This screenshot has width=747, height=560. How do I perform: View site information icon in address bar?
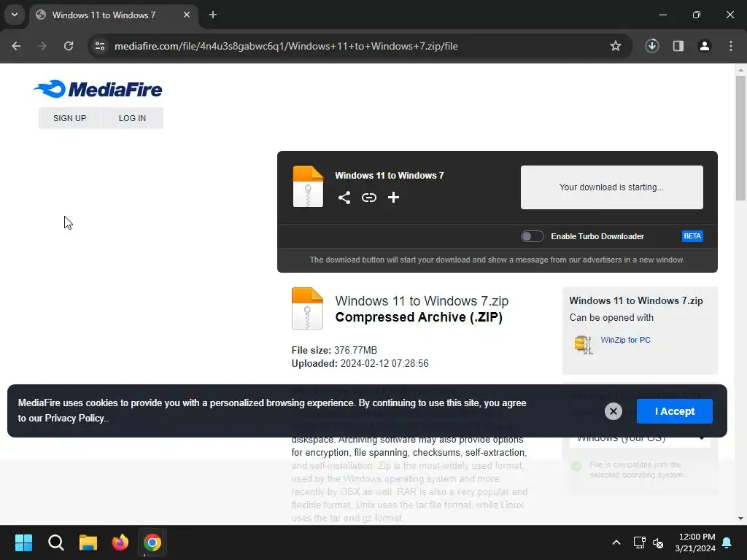[x=100, y=46]
